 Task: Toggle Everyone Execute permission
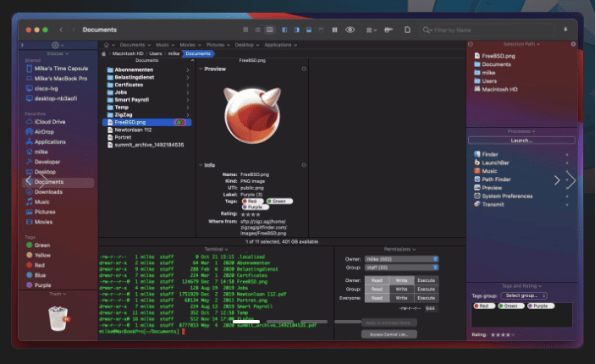coord(426,298)
